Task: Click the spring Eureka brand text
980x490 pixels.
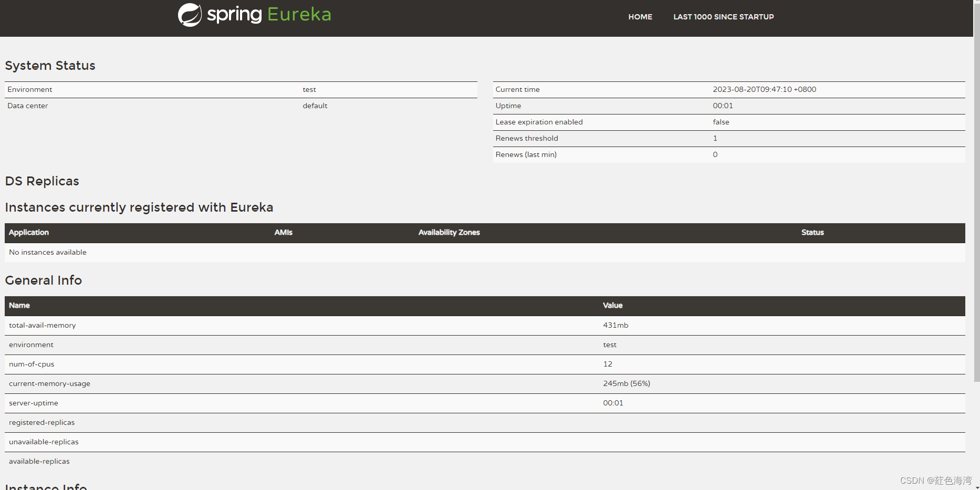Action: tap(269, 14)
